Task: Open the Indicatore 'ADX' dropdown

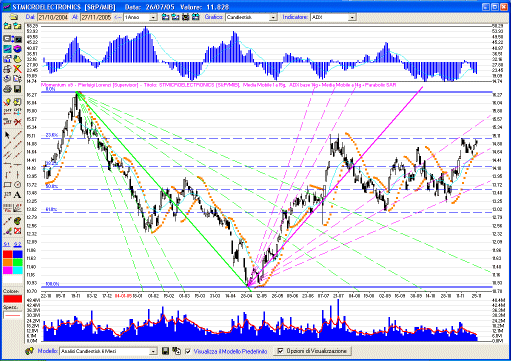Action: 352,17
